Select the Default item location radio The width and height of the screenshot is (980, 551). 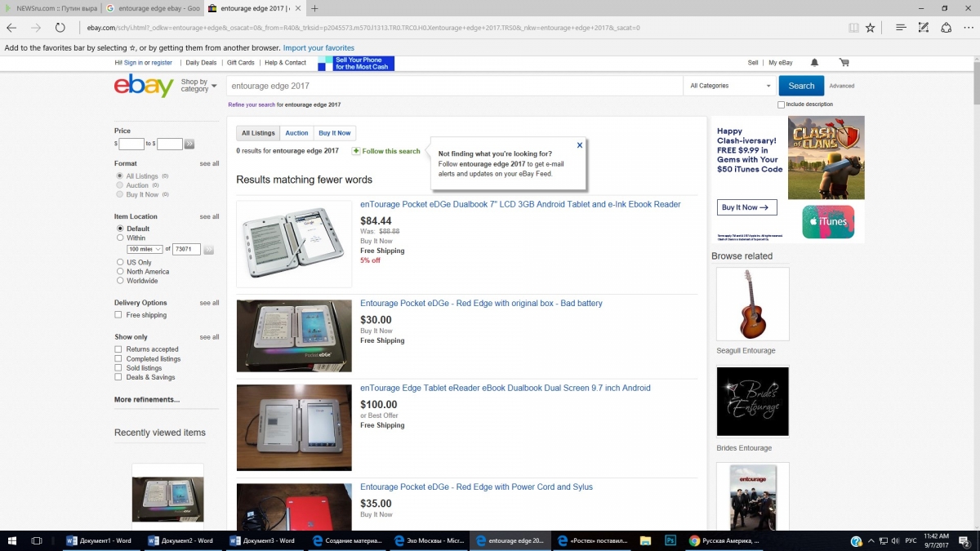click(x=120, y=229)
